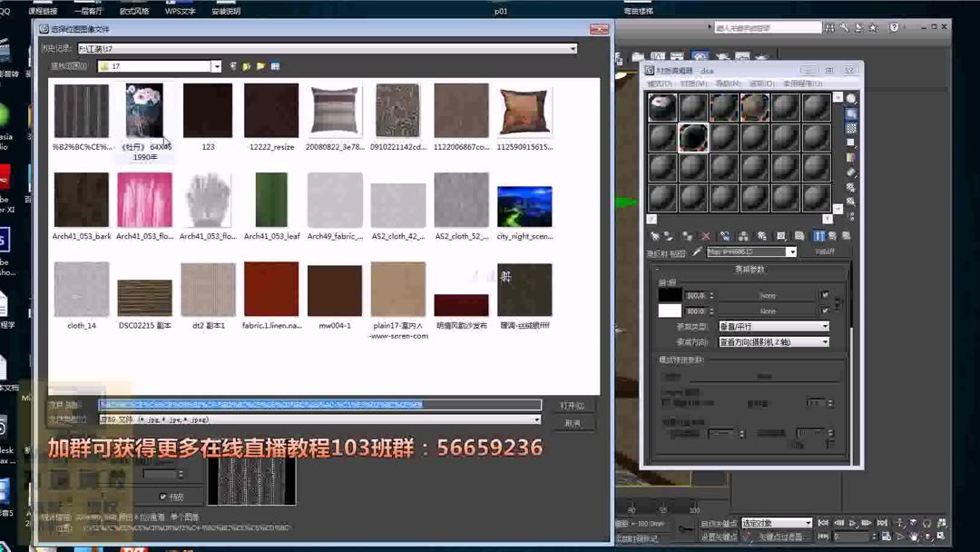The width and height of the screenshot is (980, 552).
Task: Expand the 查找范围 folder dropdown showing 17
Action: pos(218,65)
